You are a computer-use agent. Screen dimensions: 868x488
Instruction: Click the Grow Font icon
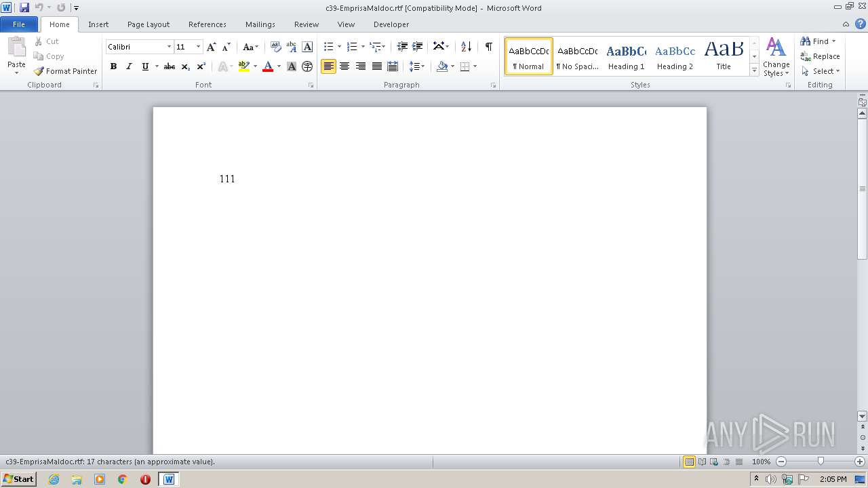(x=212, y=47)
